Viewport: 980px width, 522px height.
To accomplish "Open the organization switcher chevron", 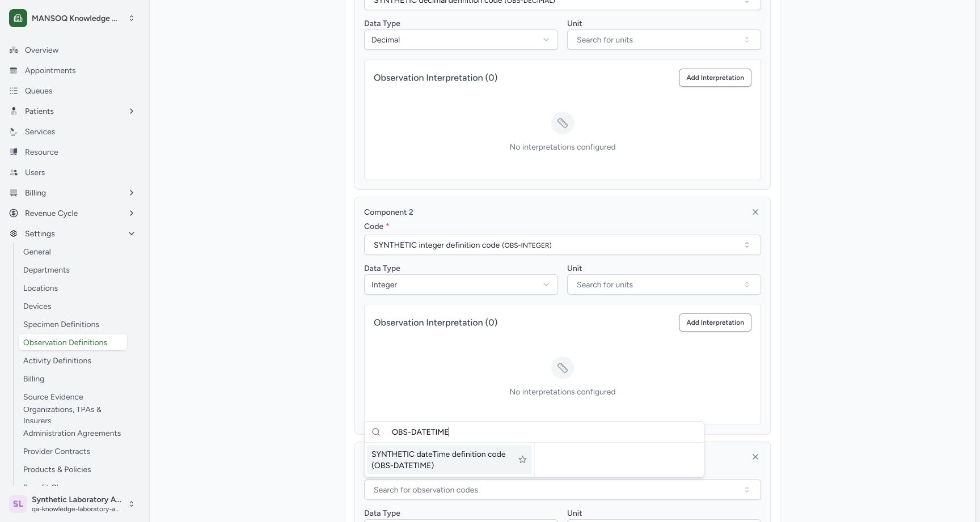I will [132, 18].
